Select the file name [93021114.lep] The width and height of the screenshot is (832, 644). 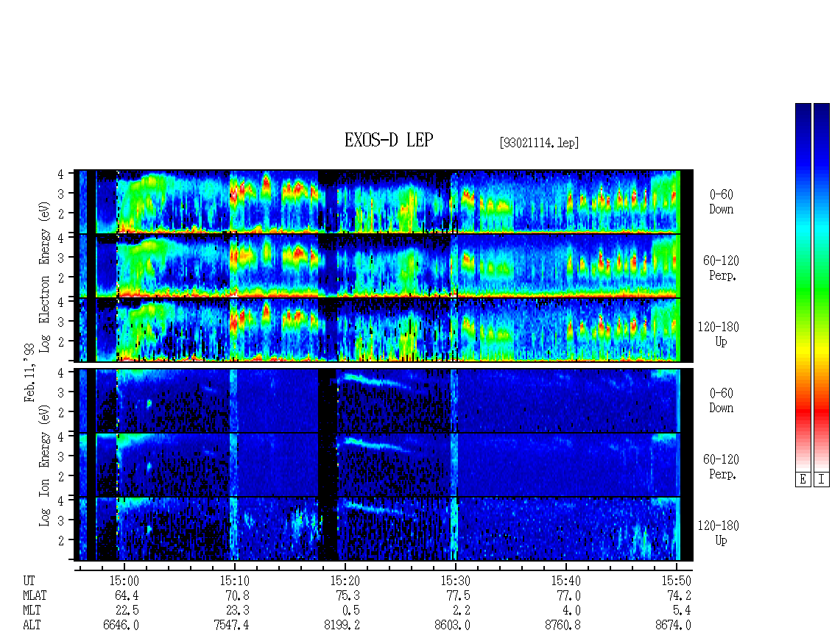click(x=539, y=143)
